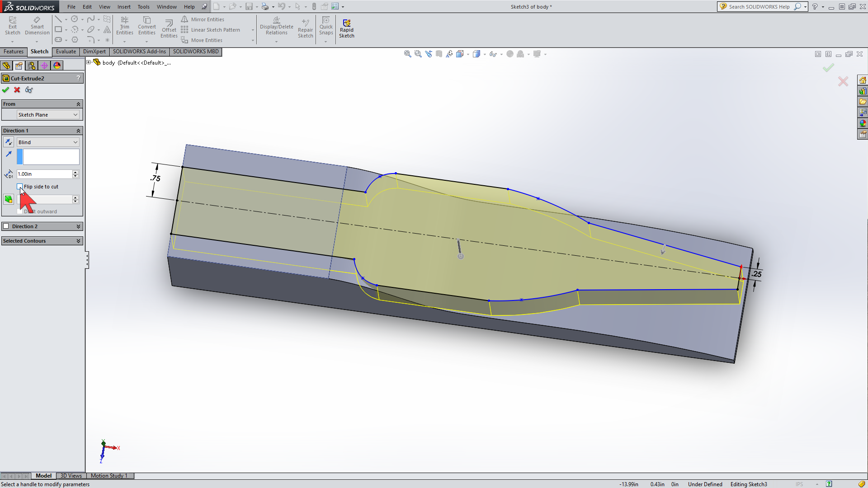Screen dimensions: 868x488
Task: Switch to the 3D Views tab
Action: [71, 476]
